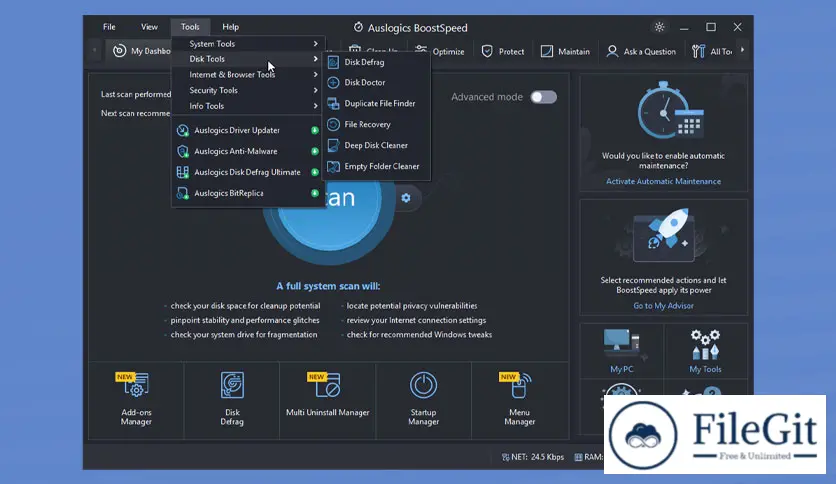Click the BoostSpeed title bar logo
836x484 pixels.
pyautogui.click(x=358, y=27)
